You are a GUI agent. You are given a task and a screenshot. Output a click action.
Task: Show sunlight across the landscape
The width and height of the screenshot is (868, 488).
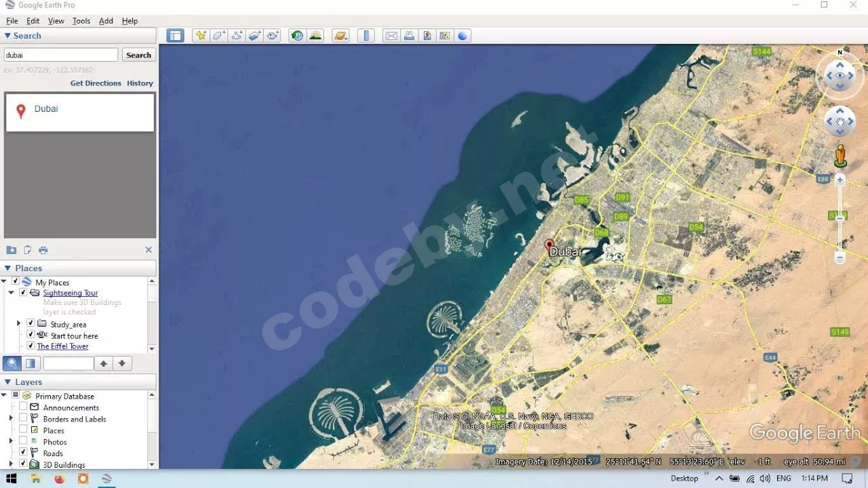point(315,36)
